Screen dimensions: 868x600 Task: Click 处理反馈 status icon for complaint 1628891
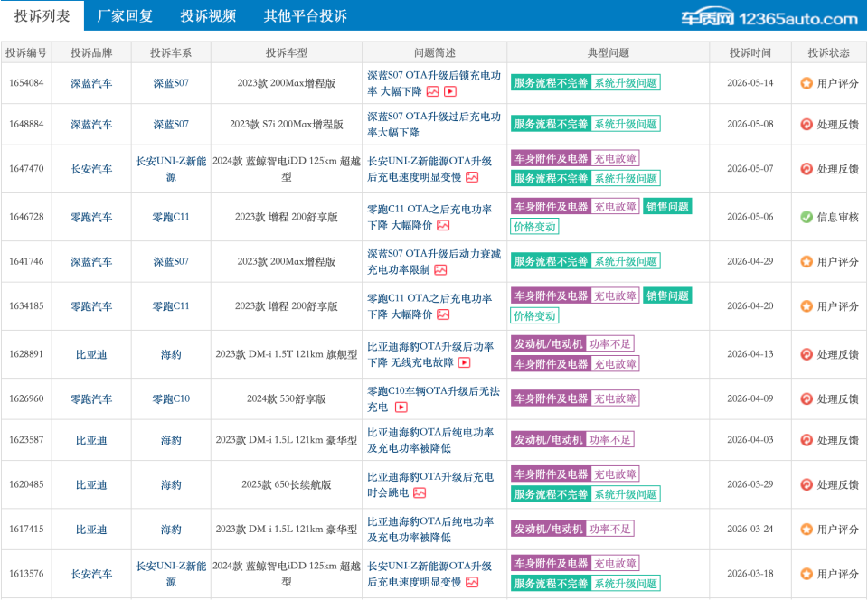(807, 354)
